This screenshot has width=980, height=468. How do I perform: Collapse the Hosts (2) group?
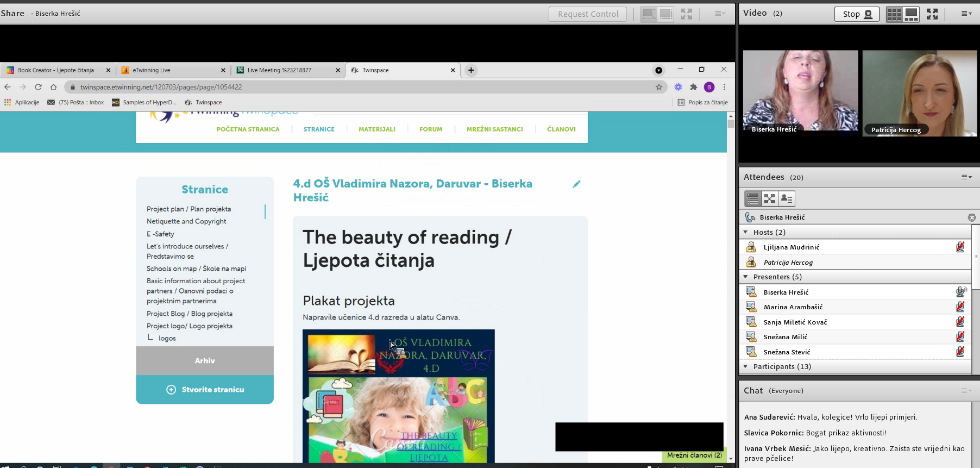(x=746, y=232)
